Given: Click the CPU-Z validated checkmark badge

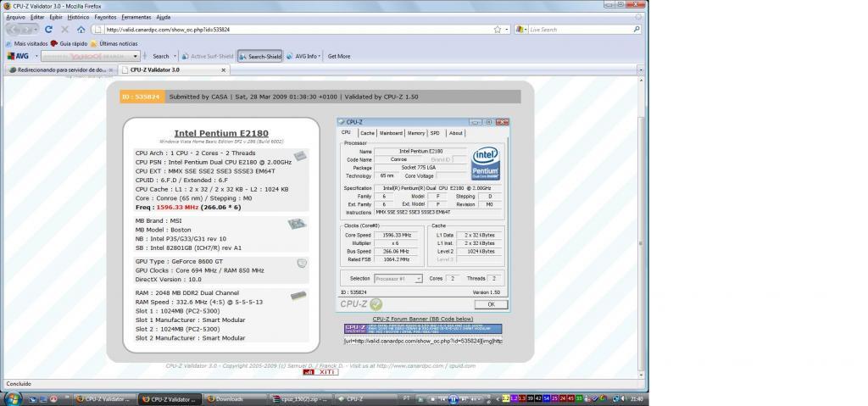Looking at the screenshot, I should coord(376,304).
